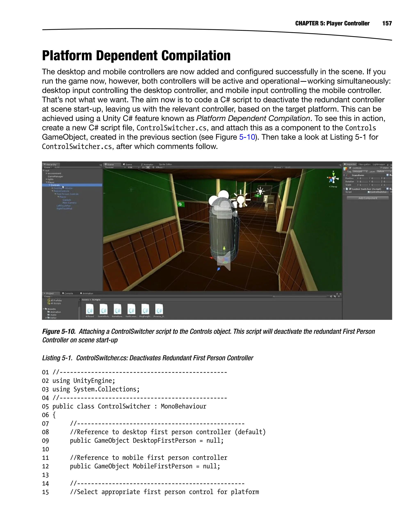Open the Effects dropdown in Scene toolbar
The width and height of the screenshot is (420, 518).
point(160,167)
